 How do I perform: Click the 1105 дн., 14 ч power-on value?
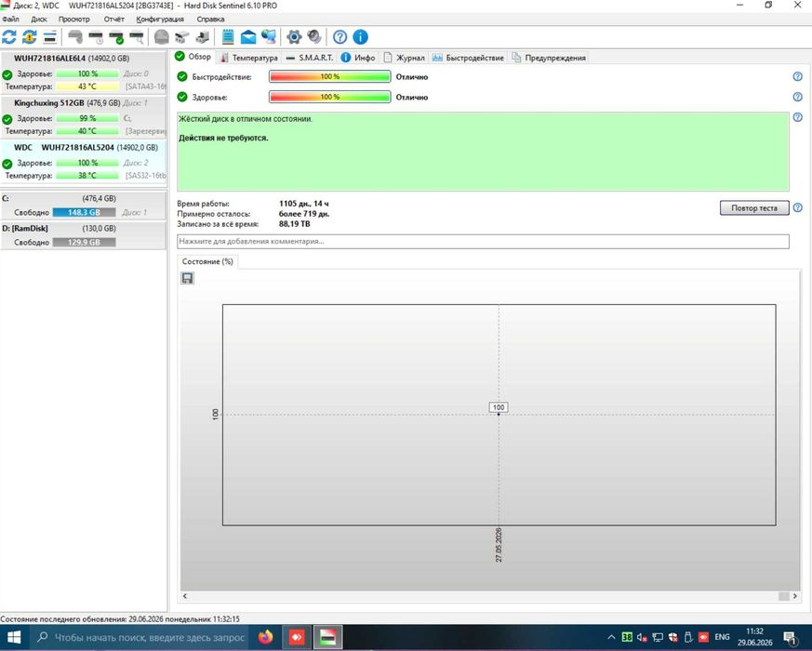pyautogui.click(x=303, y=204)
